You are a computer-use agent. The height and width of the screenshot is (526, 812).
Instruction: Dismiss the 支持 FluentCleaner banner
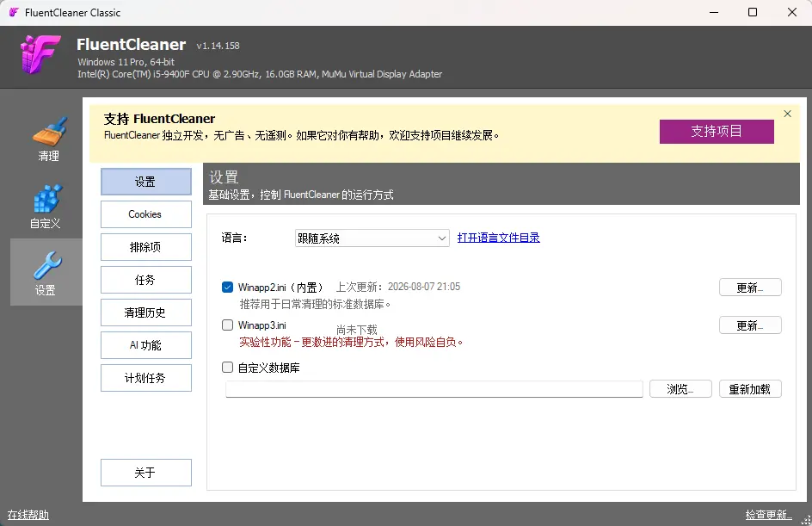787,114
